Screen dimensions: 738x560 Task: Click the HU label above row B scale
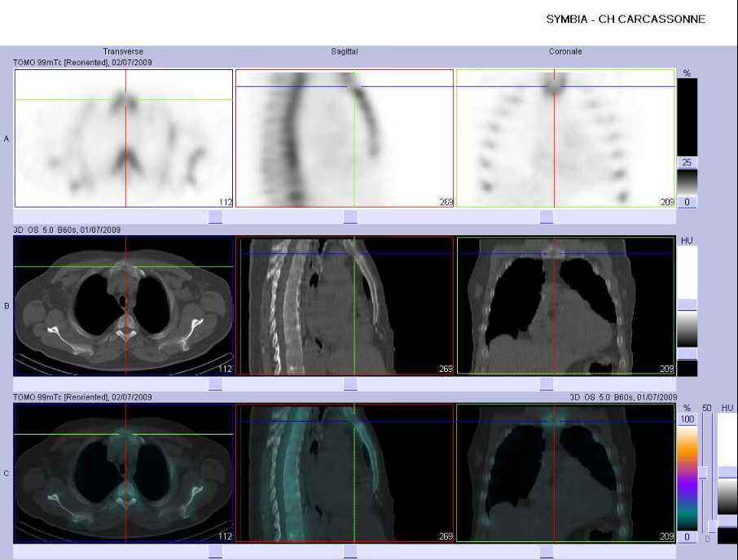pyautogui.click(x=687, y=240)
